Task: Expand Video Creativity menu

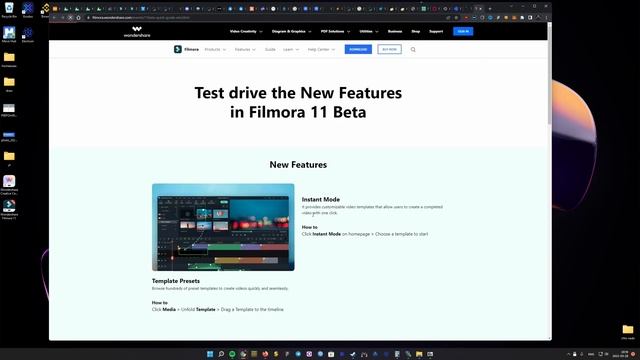Action: (x=246, y=31)
